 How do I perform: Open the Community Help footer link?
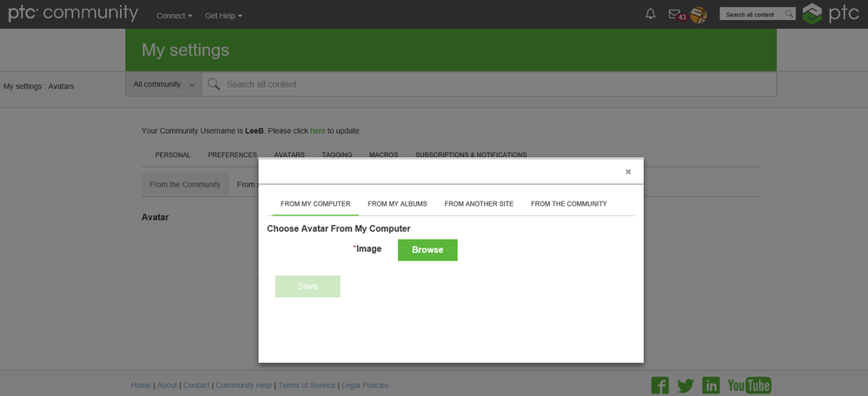[x=244, y=386]
